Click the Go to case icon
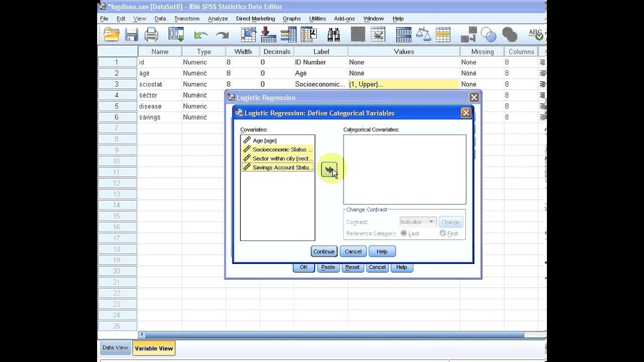 (x=249, y=34)
